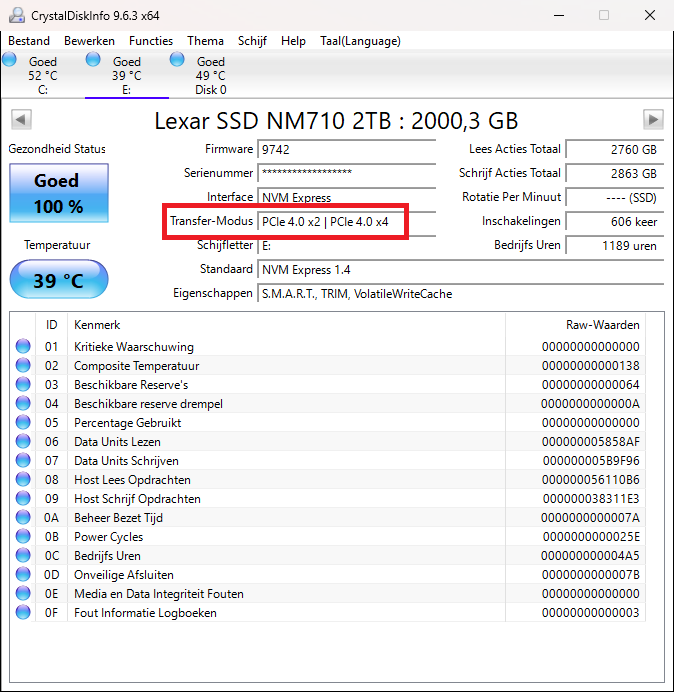Click the Interface field NVM Express
674x692 pixels.
[x=346, y=197]
